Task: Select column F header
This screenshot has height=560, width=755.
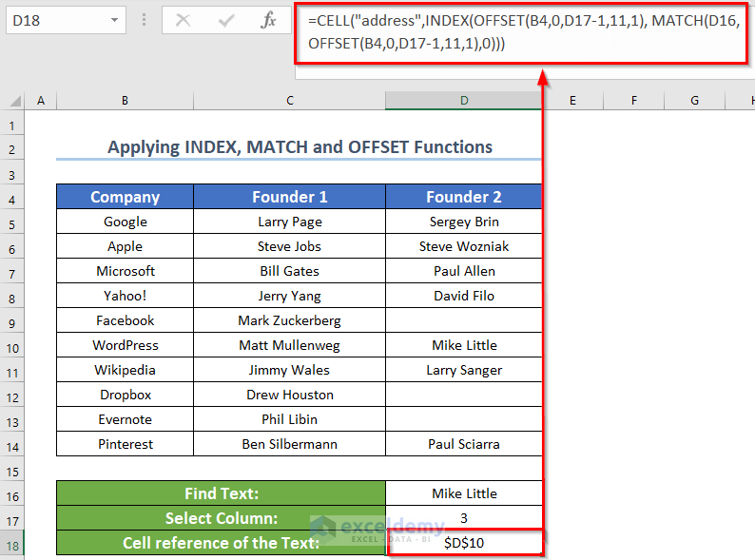Action: (633, 101)
